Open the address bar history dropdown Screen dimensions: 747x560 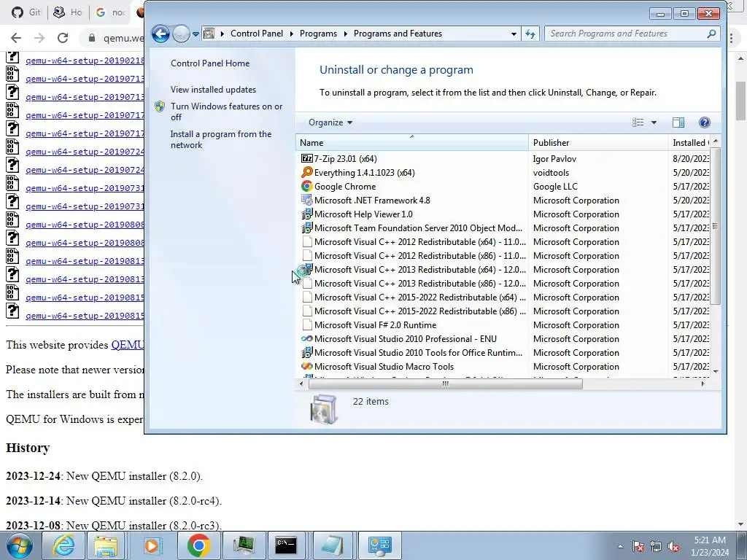pos(514,34)
